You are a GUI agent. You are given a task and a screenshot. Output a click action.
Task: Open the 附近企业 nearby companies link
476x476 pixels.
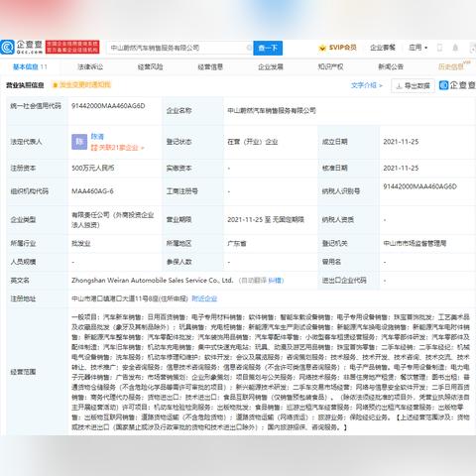tap(204, 298)
